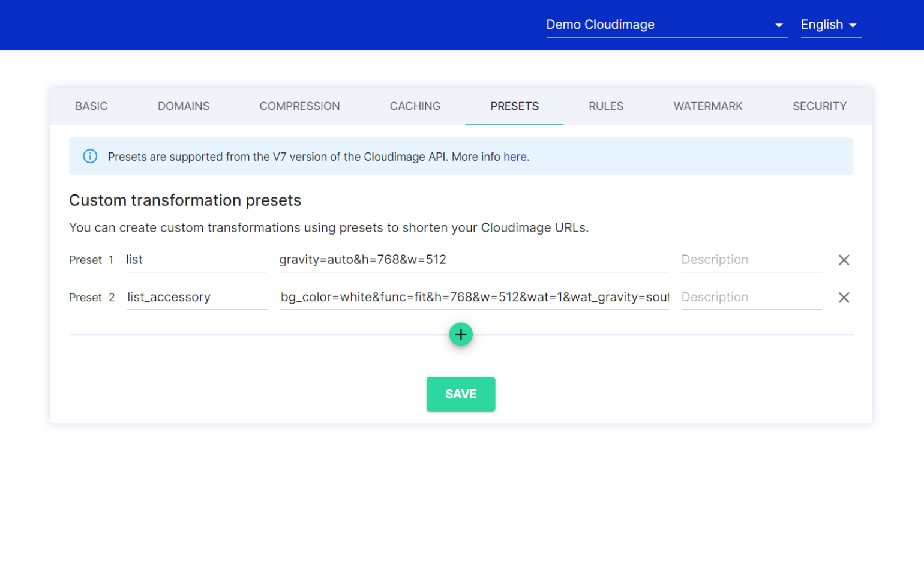
Task: Open the Domains tab
Action: pos(184,106)
